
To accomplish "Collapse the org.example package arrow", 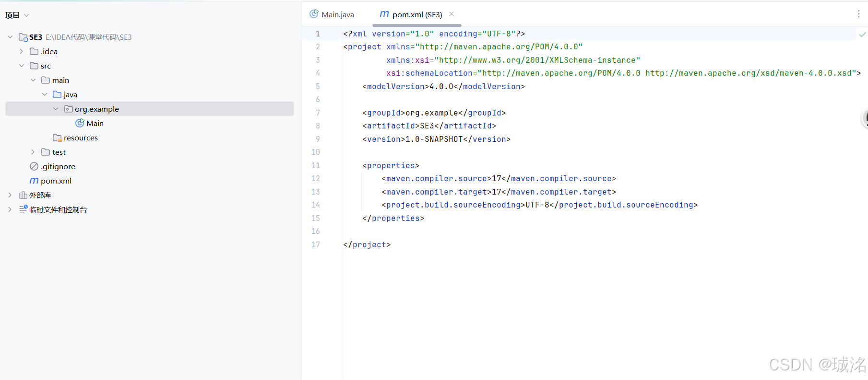I will [56, 109].
